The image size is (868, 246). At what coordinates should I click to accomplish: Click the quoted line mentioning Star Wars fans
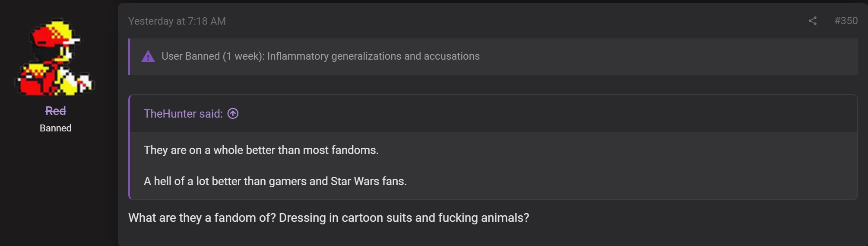point(275,181)
